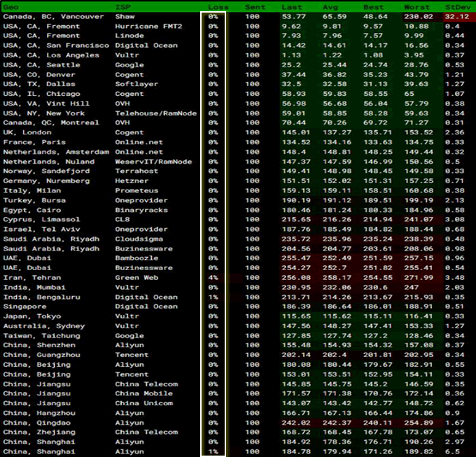476x457 pixels.
Task: Select the Sent column header
Action: point(254,6)
